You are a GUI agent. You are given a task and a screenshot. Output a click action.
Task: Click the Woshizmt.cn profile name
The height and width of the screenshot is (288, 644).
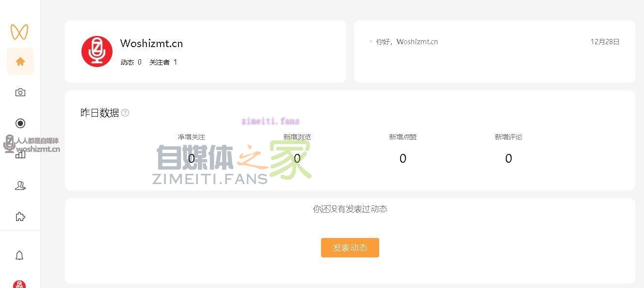point(151,43)
